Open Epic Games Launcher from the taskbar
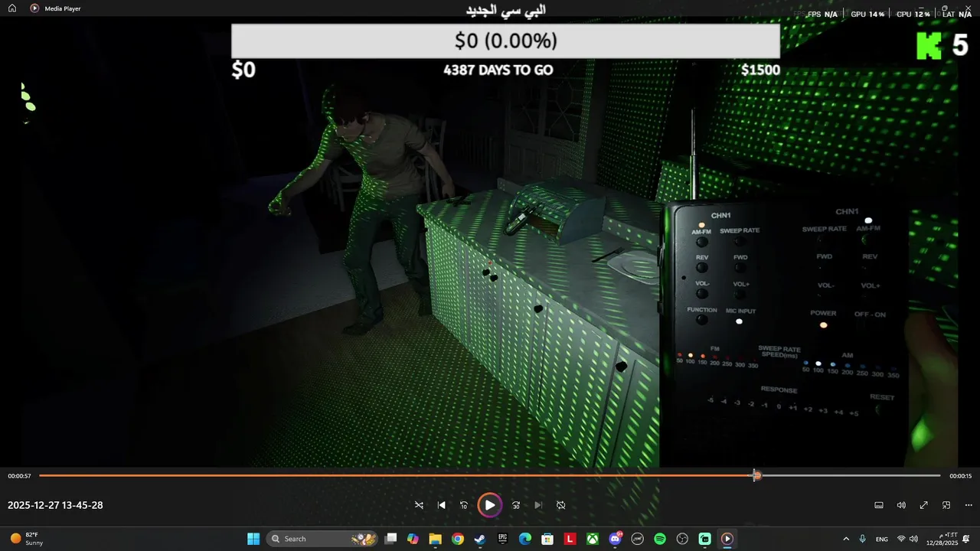 (502, 539)
